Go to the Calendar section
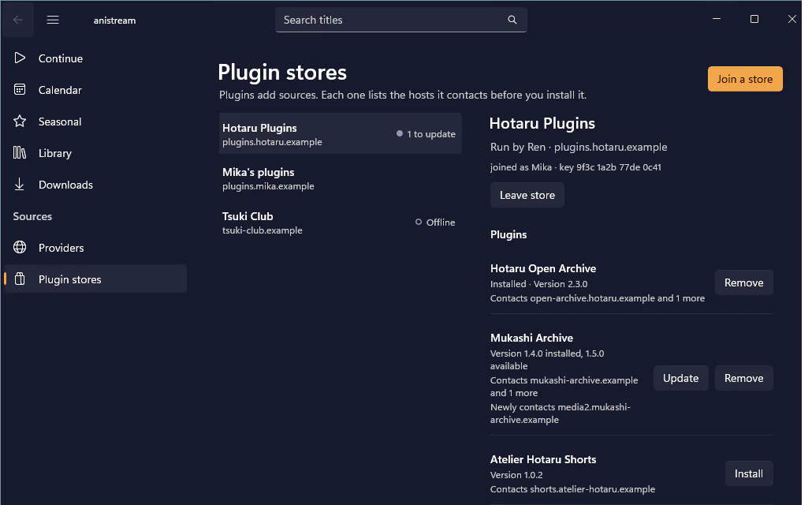 [95, 90]
